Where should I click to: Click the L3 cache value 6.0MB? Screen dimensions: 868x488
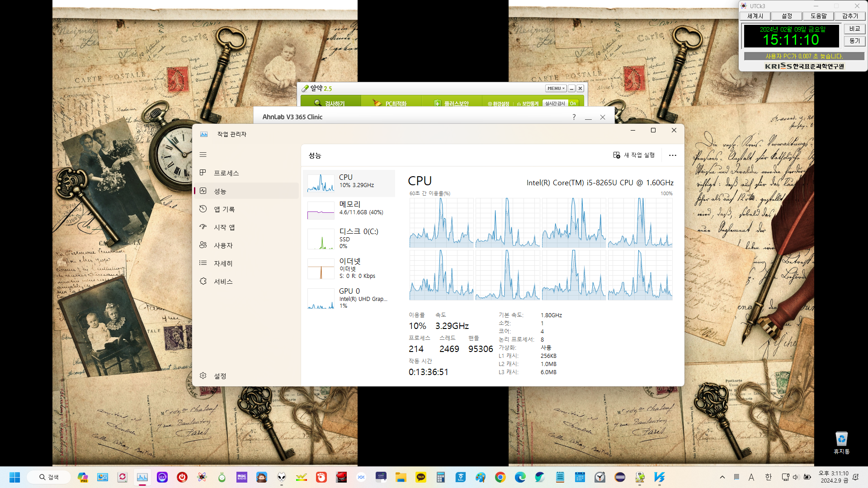(548, 372)
